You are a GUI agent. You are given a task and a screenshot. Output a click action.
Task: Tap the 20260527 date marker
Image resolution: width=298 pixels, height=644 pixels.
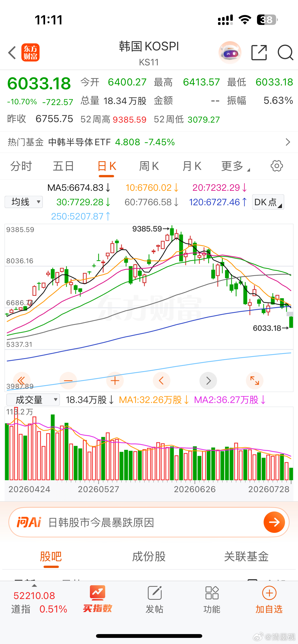coord(99,489)
